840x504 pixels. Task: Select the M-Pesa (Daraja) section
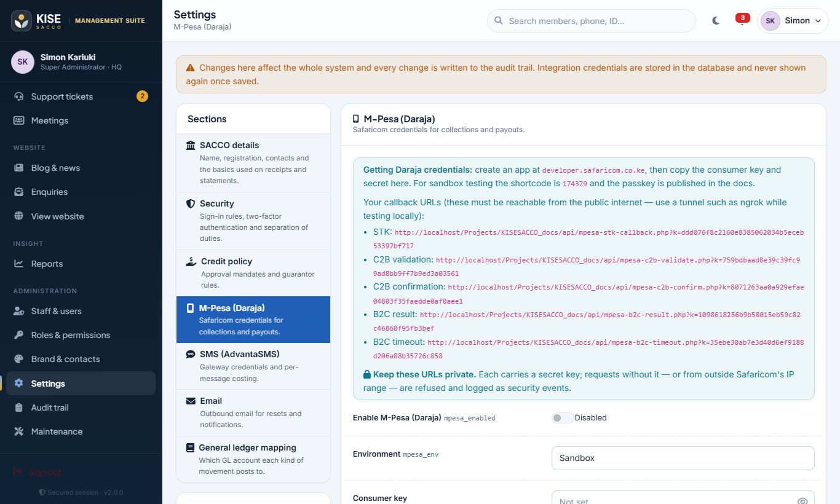[253, 320]
